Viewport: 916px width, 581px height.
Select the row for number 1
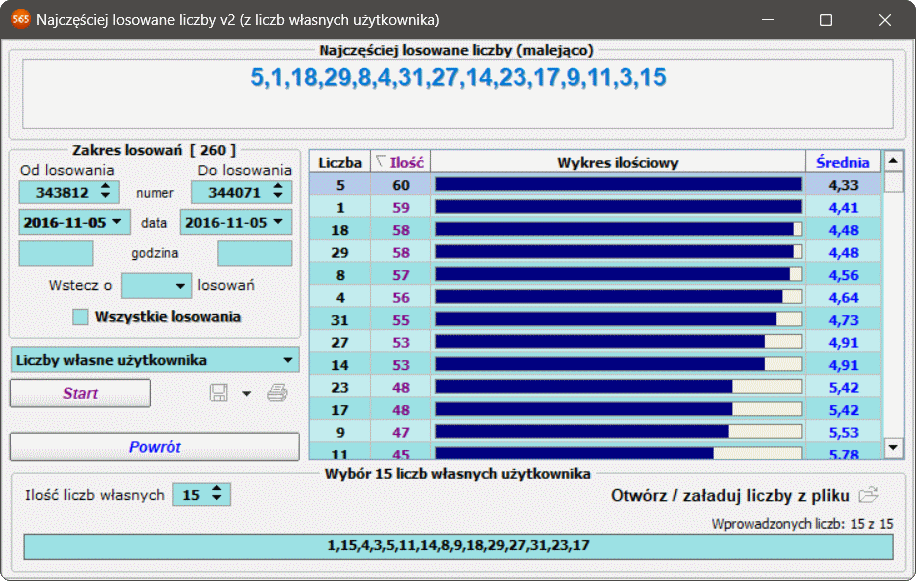(595, 207)
